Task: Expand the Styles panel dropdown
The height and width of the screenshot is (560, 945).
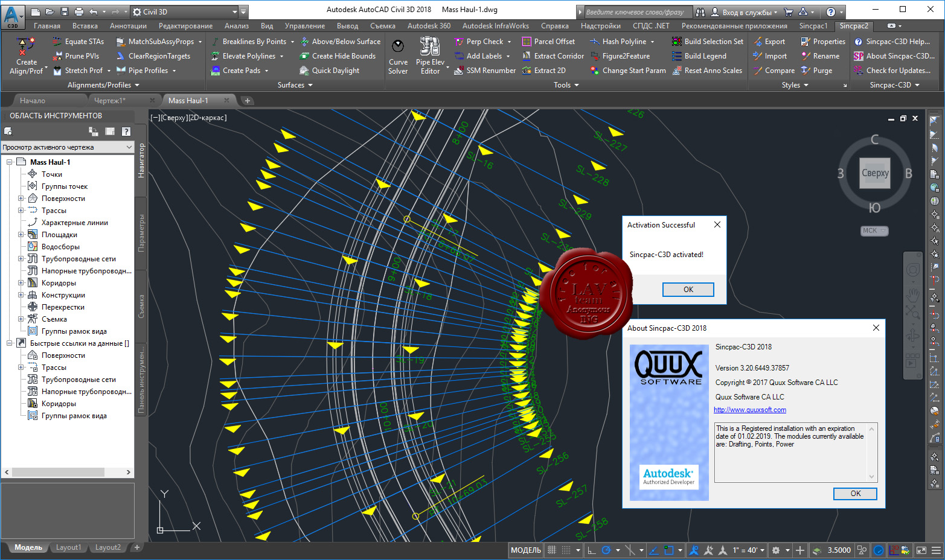Action: tap(795, 85)
